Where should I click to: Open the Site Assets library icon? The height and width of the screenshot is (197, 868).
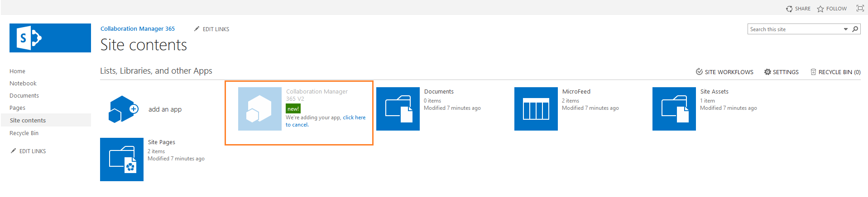[x=674, y=109]
